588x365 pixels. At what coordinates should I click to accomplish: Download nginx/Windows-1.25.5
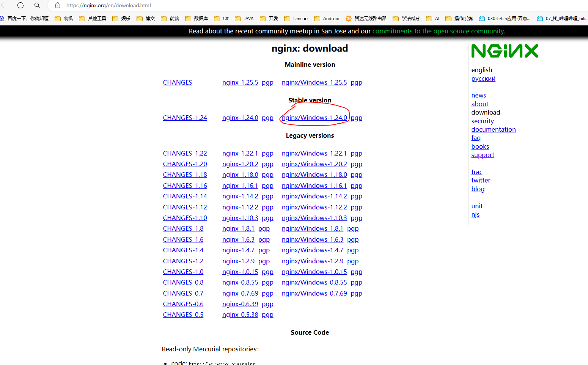click(314, 82)
